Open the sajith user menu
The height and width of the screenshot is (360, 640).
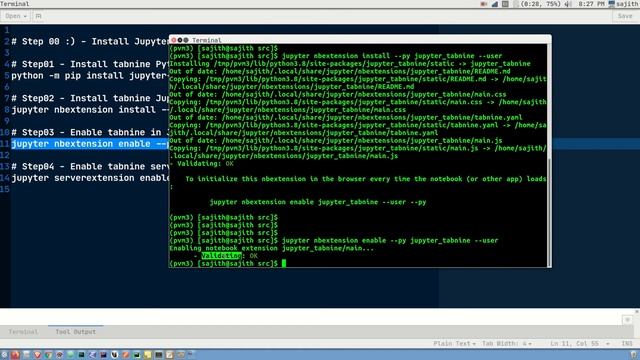[623, 4]
